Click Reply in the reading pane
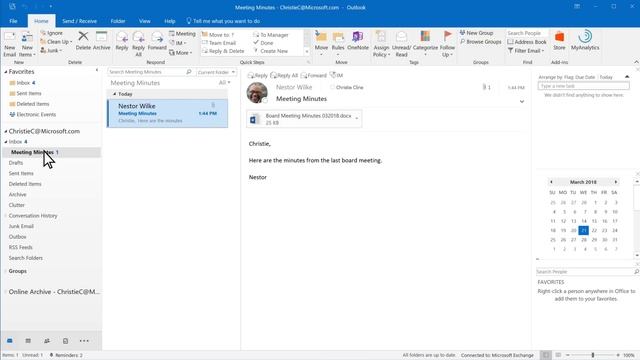The height and width of the screenshot is (360, 640). (258, 76)
